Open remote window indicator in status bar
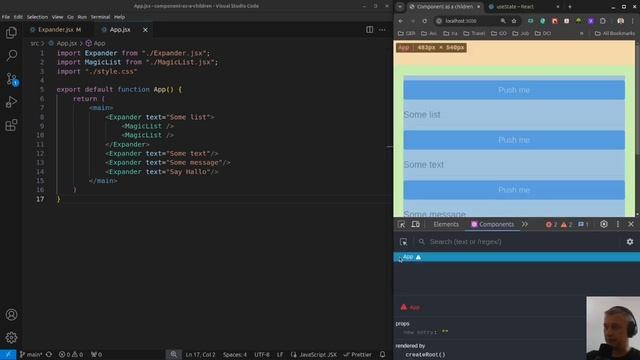Image resolution: width=640 pixels, height=360 pixels. coord(8,355)
